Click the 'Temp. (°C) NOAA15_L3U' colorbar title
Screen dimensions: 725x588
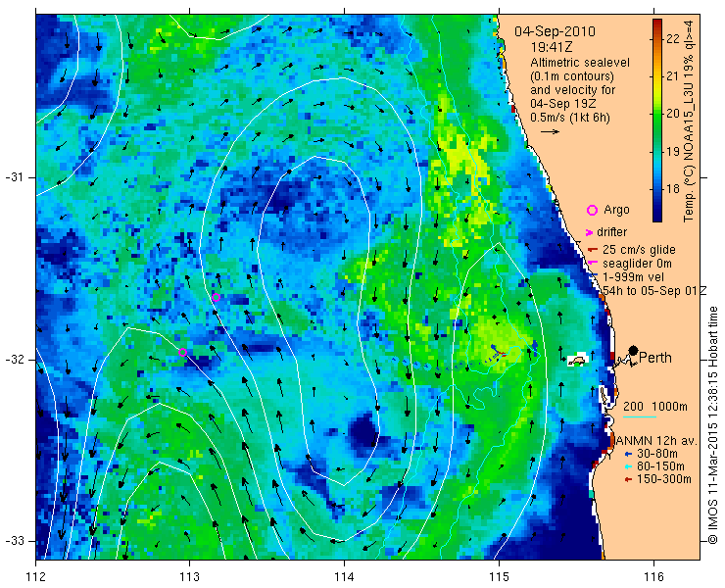[x=689, y=151]
